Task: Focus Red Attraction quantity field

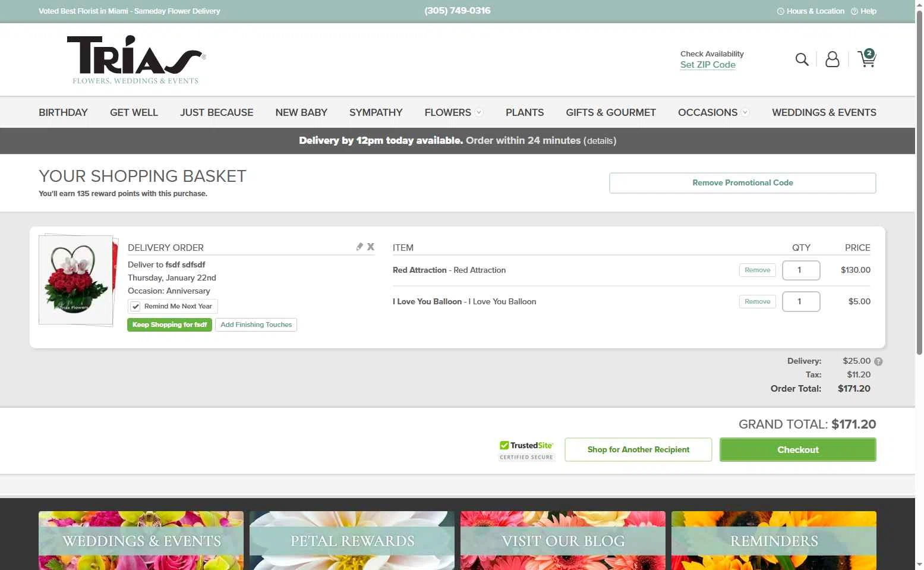Action: pyautogui.click(x=801, y=270)
